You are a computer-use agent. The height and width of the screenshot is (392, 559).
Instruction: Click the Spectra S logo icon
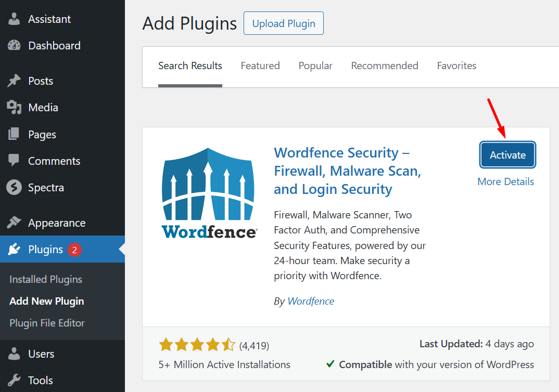(x=14, y=187)
